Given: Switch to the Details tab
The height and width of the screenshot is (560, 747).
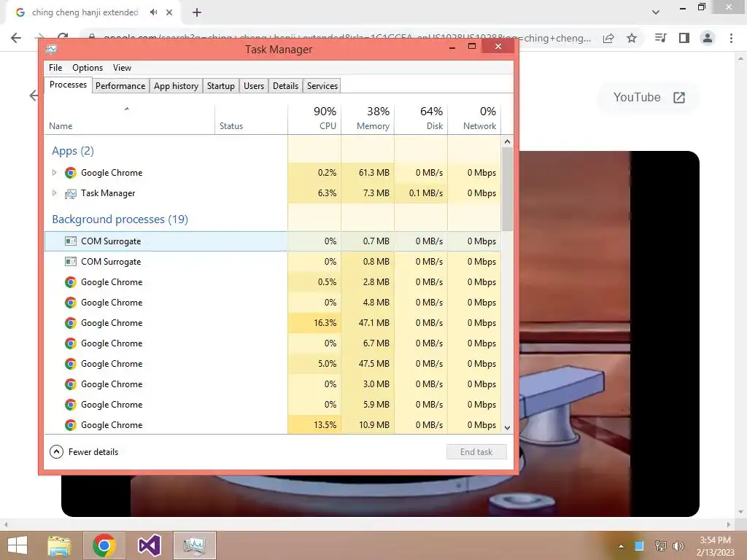Looking at the screenshot, I should tap(285, 86).
